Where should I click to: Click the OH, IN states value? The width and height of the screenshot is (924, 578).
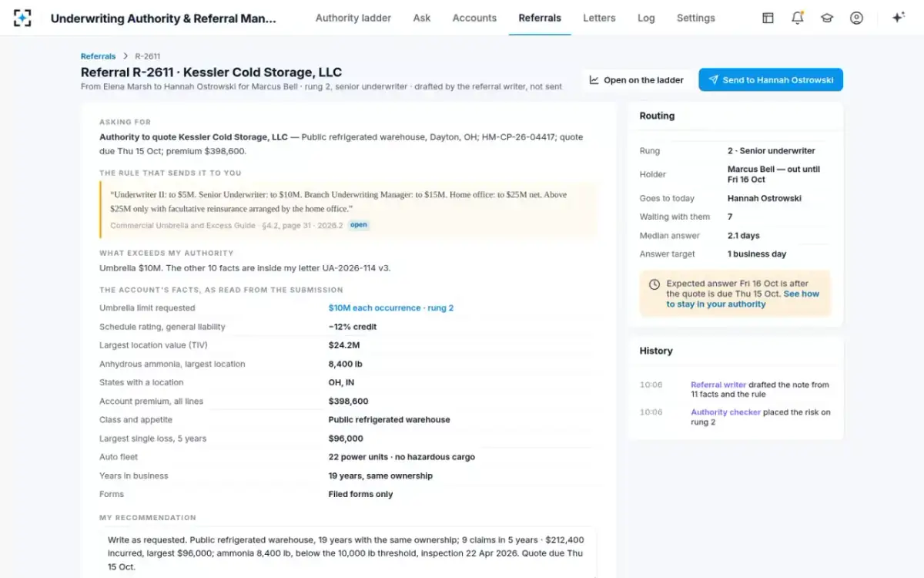tap(341, 382)
